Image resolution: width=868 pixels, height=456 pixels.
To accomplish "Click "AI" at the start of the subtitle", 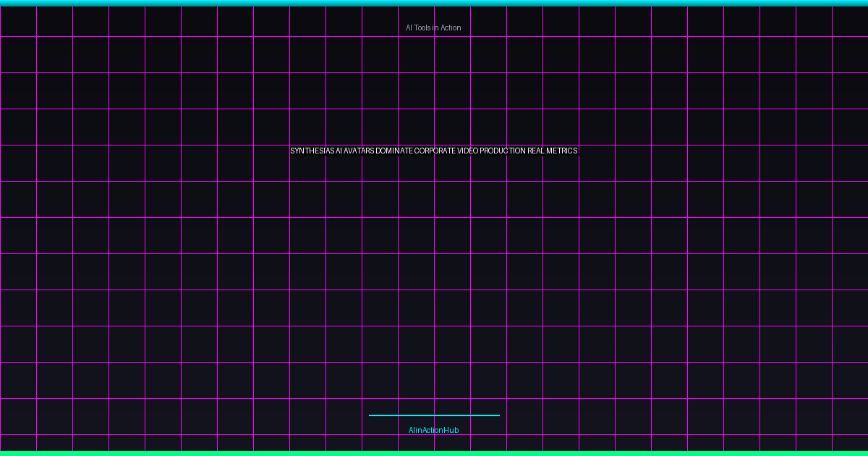I will pos(409,28).
